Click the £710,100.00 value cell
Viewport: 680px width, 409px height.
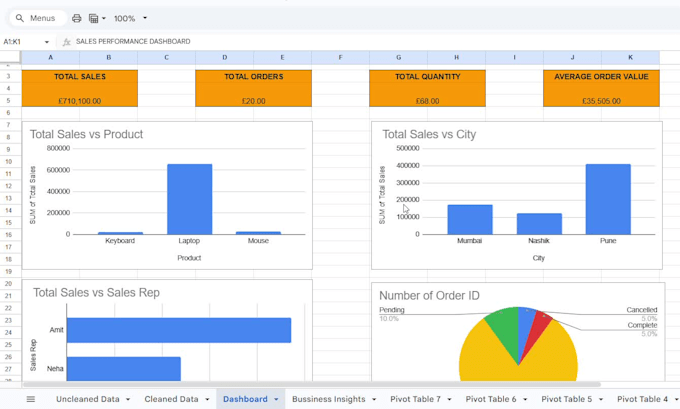coord(80,101)
